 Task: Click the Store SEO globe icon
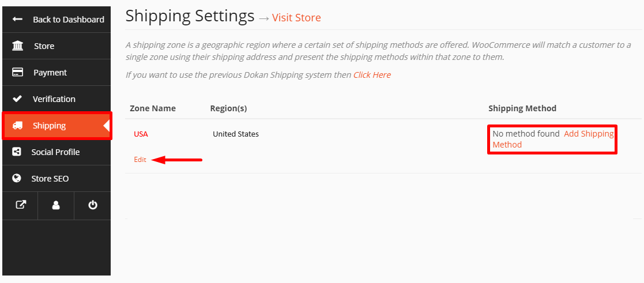pyautogui.click(x=17, y=179)
